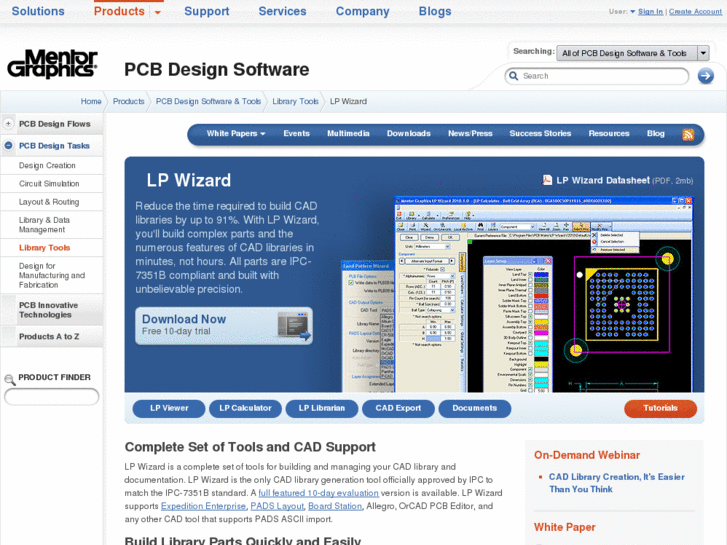The width and height of the screenshot is (727, 545).
Task: Open the full featured 10-day evaluation link
Action: (x=319, y=493)
